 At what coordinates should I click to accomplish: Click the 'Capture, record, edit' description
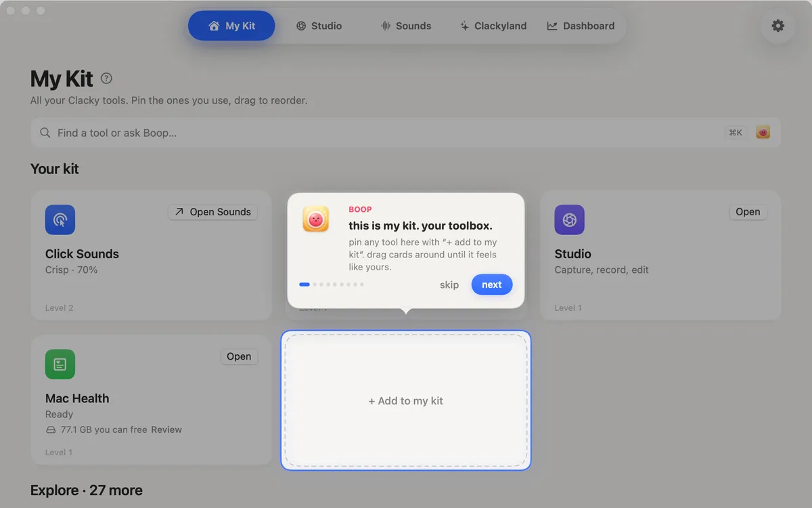(602, 270)
